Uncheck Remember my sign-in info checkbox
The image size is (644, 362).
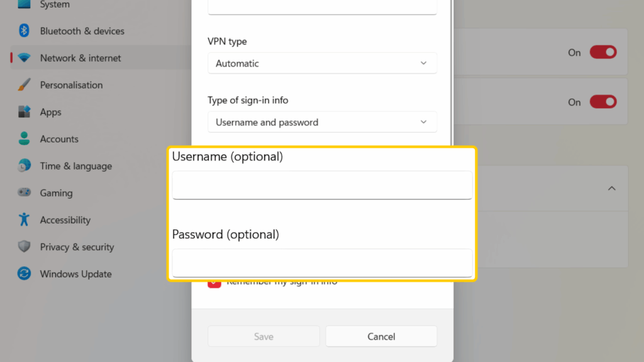214,283
